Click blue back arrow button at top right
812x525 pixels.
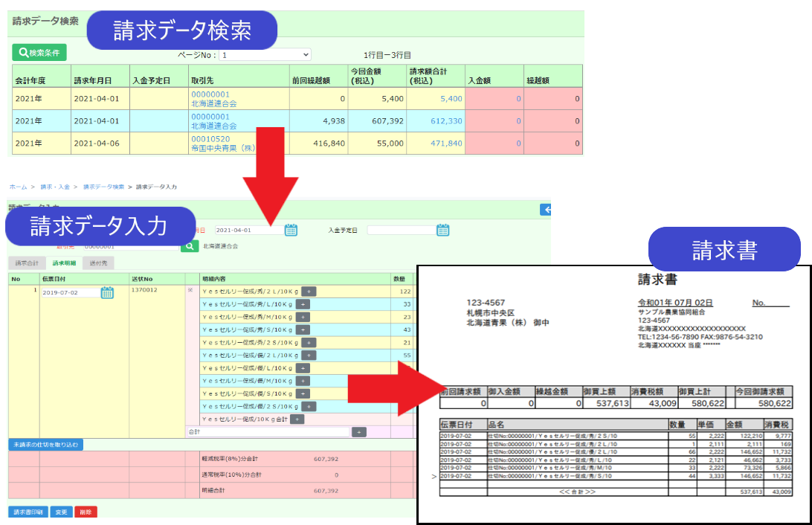click(x=547, y=210)
